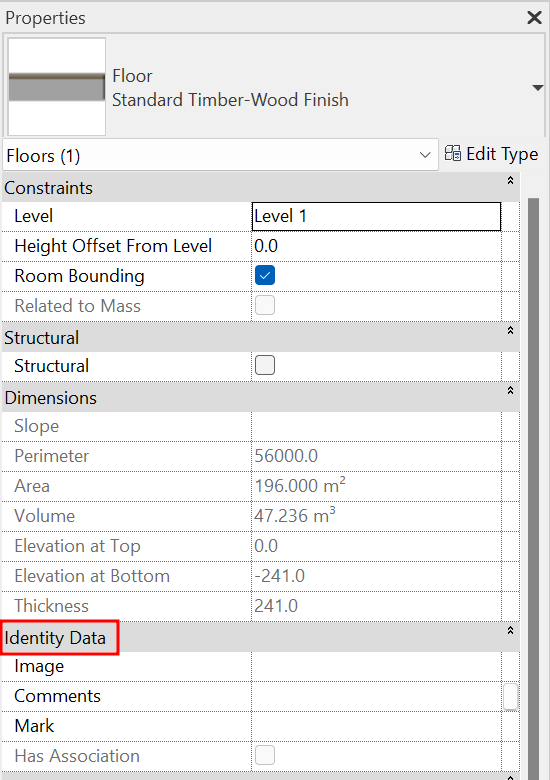Collapse the Identity Data section chevron
Image resolution: width=550 pixels, height=780 pixels.
[510, 630]
